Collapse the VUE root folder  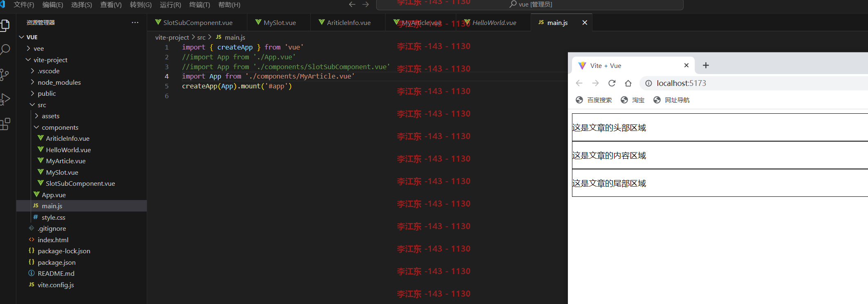coord(81,37)
